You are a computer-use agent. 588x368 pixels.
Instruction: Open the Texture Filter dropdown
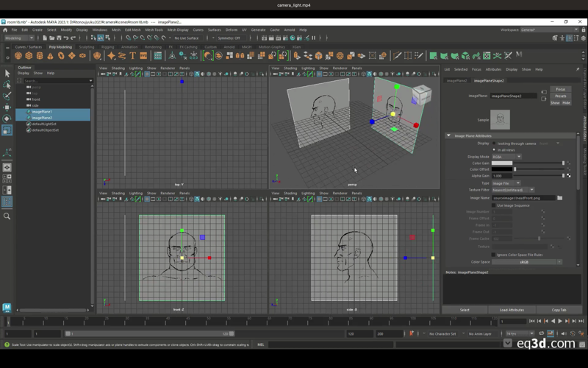(513, 190)
